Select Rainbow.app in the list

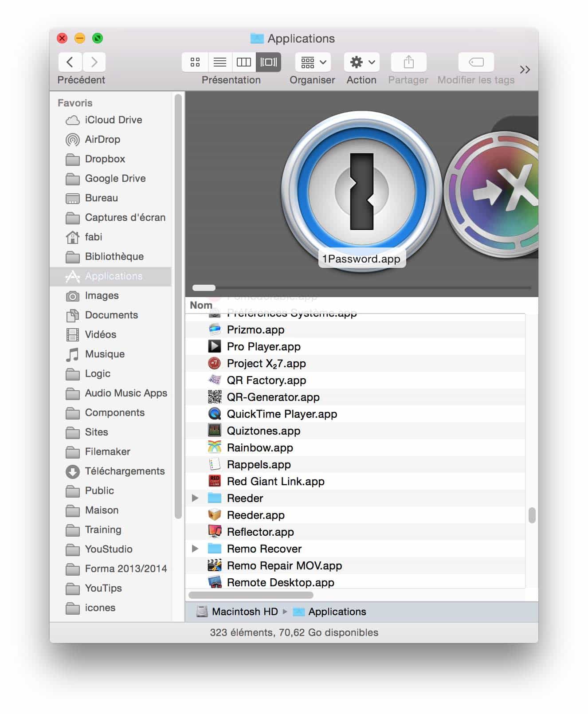tap(355, 447)
